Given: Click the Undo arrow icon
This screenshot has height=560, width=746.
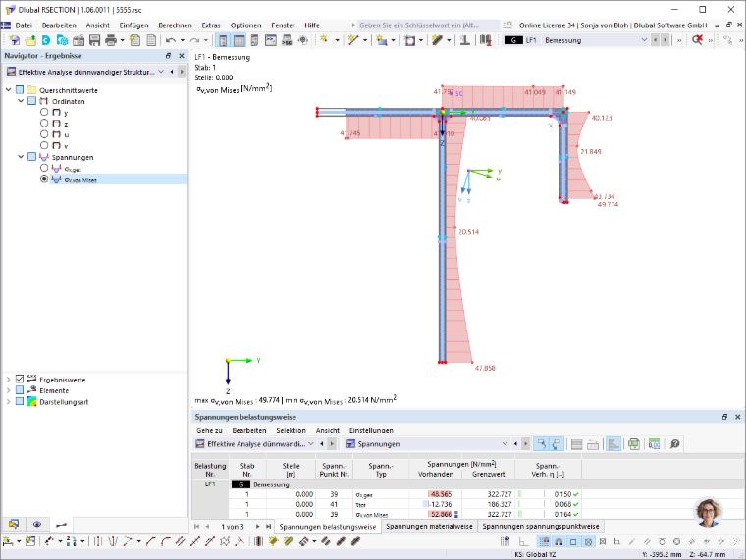Looking at the screenshot, I should pyautogui.click(x=171, y=40).
